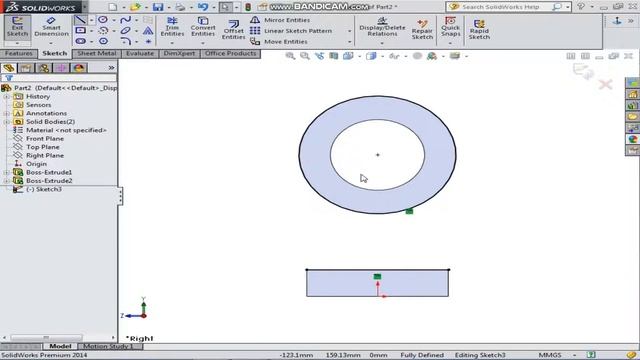Open the Options icon in title toolbar
This screenshot has height=360, width=640.
(263, 7)
